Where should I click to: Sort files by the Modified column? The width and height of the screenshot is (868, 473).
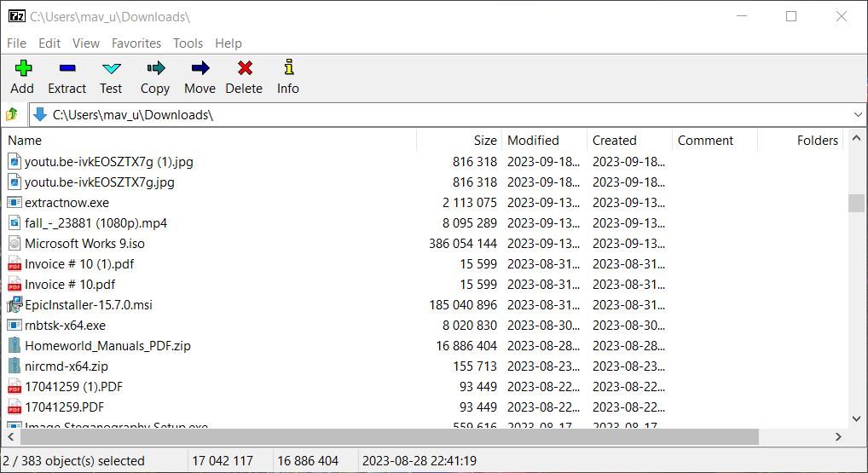[x=533, y=141]
